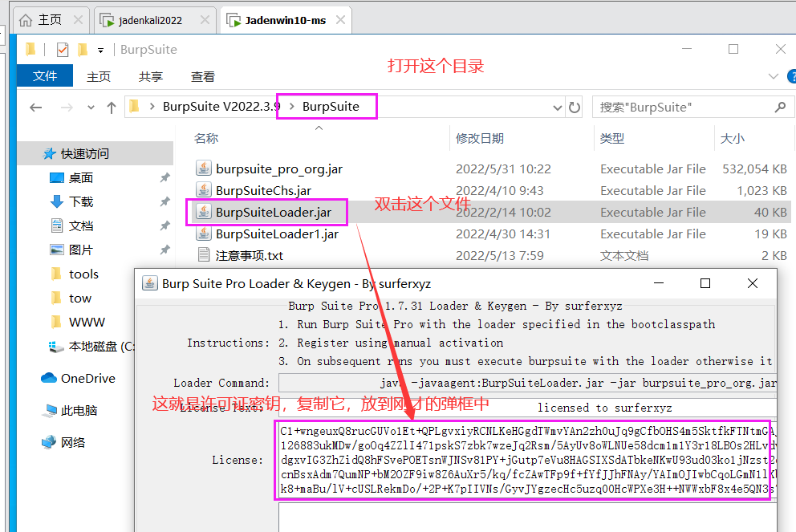Image resolution: width=796 pixels, height=532 pixels.
Task: Click 文本文档 type of 注意事项.txt
Action: click(624, 255)
